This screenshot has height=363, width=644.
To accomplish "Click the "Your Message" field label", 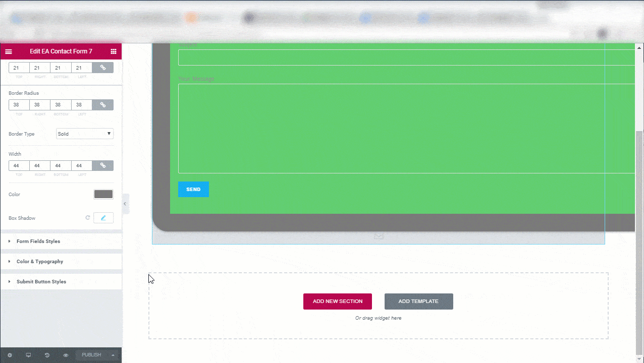I will pos(196,79).
